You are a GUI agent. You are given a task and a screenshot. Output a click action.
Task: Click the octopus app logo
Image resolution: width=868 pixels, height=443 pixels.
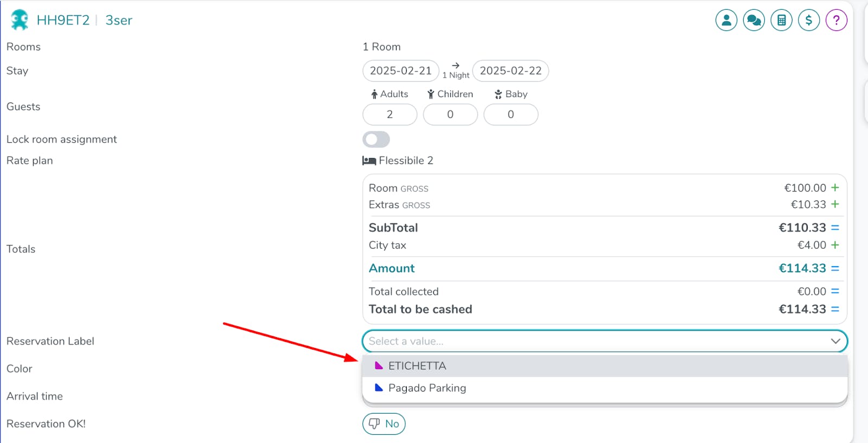20,20
